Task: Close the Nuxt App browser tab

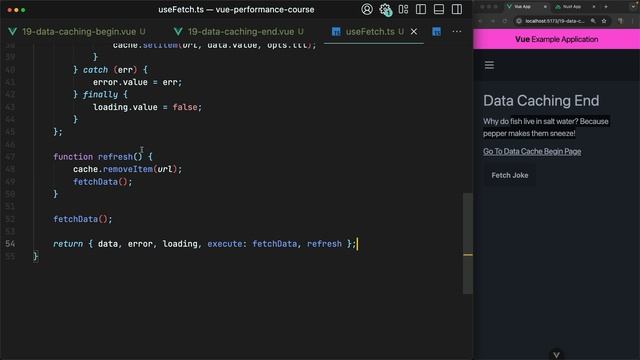Action: coord(594,7)
